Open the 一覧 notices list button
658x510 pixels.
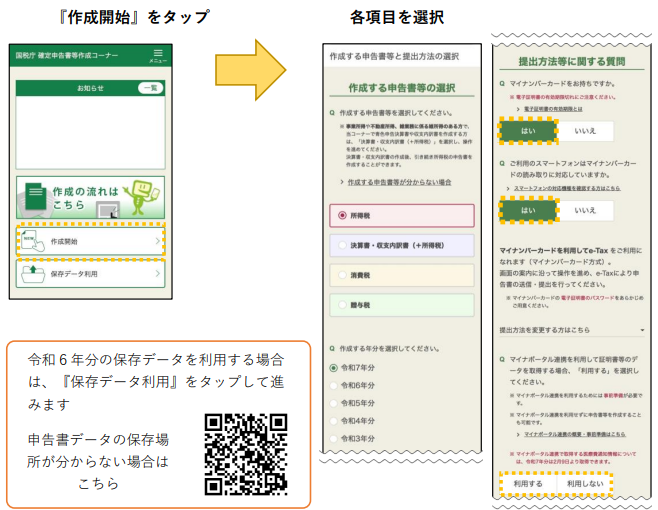click(150, 89)
